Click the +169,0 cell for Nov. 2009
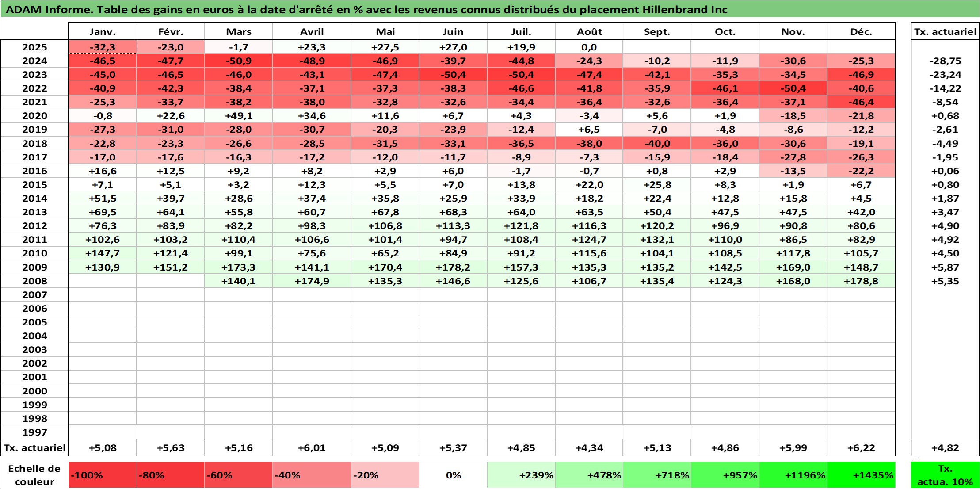980x489 pixels. (793, 267)
